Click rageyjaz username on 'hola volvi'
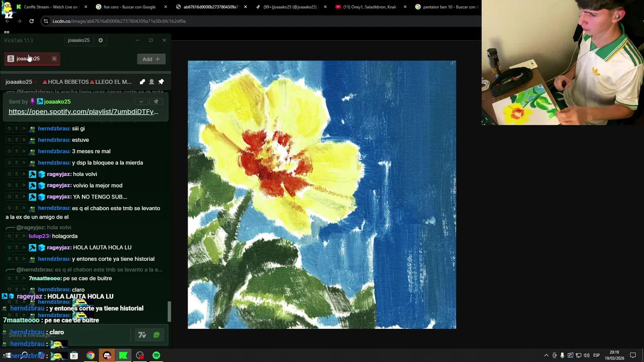This screenshot has width=644, height=362. tap(59, 174)
